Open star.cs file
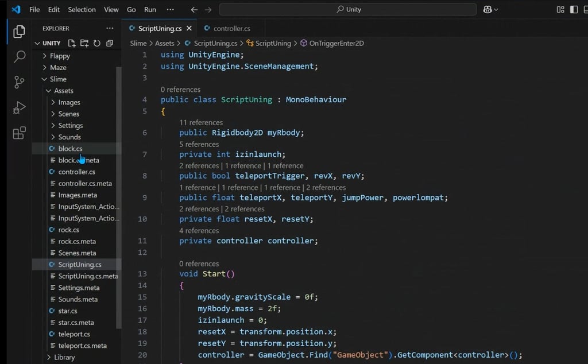The image size is (588, 364). click(76, 311)
